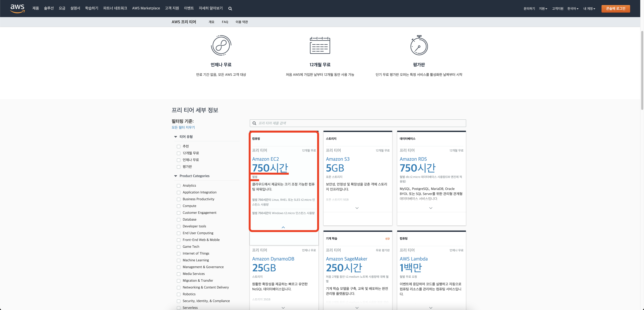
Task: Click the magnifier icon in product search box
Action: coord(254,123)
